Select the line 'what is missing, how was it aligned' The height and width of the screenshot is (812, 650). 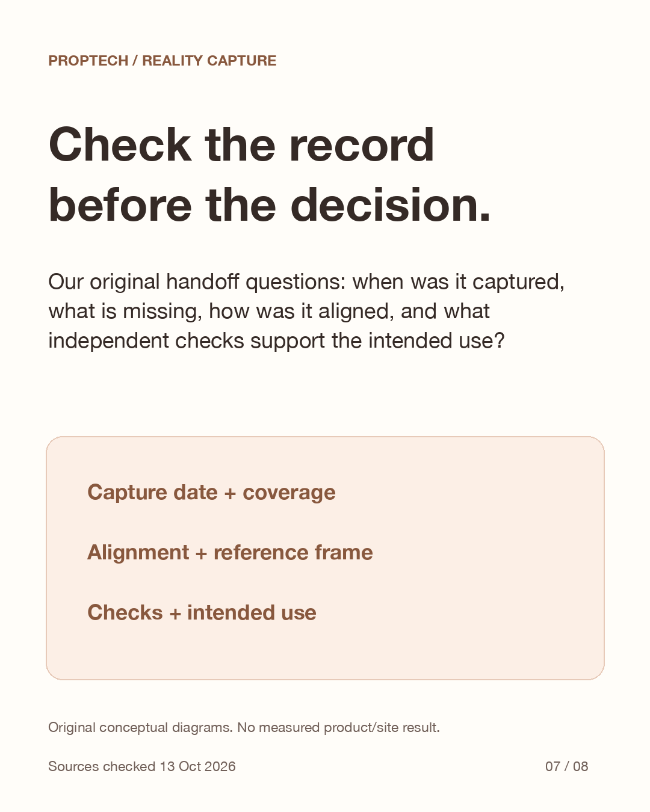(x=269, y=311)
